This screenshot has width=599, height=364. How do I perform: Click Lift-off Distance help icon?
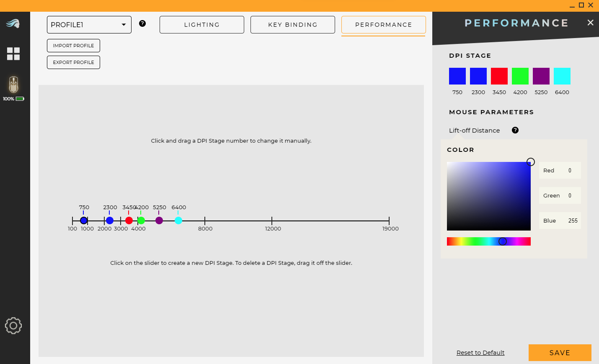pos(515,130)
